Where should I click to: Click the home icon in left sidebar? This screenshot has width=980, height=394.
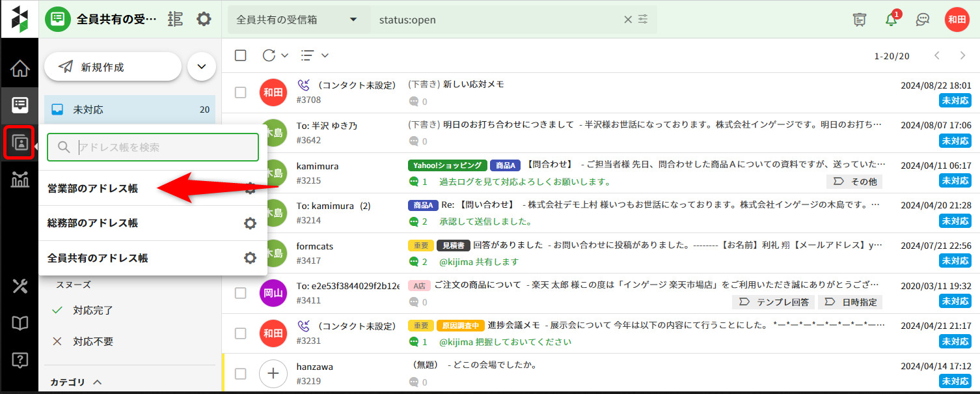tap(20, 68)
